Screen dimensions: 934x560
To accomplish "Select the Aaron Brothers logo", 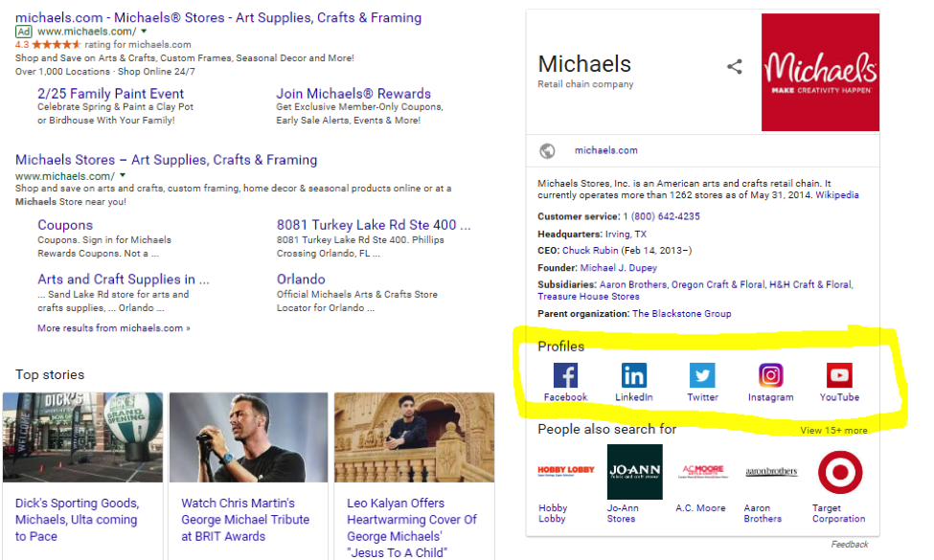I will pyautogui.click(x=771, y=472).
